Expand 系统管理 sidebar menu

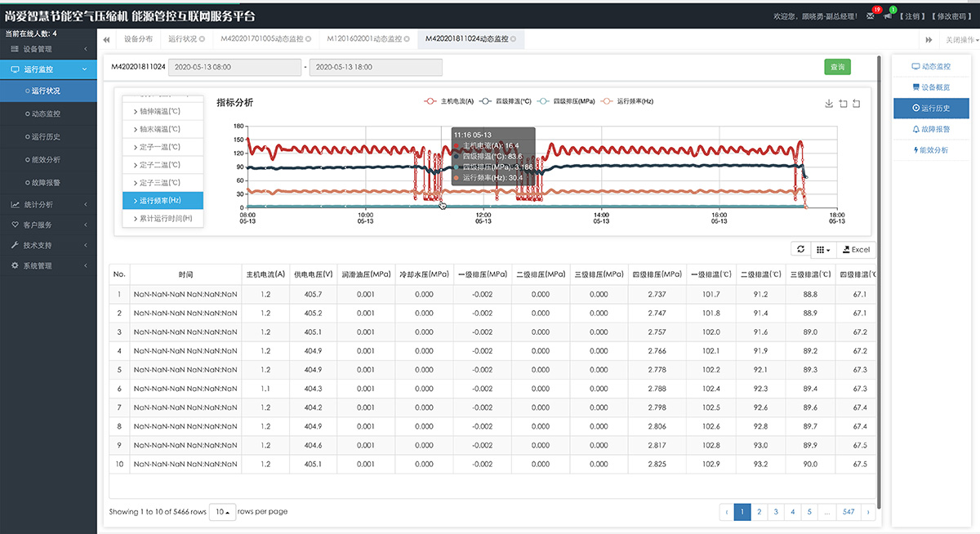tap(48, 265)
